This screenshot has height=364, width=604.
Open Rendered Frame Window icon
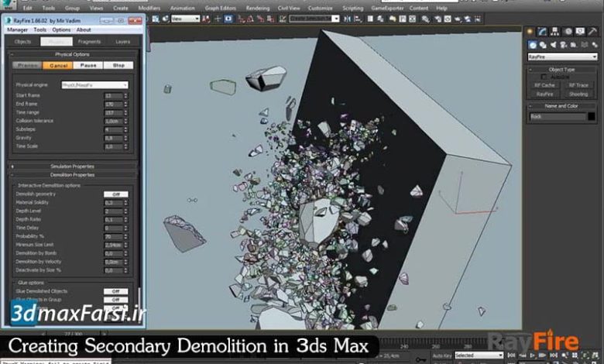pyautogui.click(x=448, y=19)
